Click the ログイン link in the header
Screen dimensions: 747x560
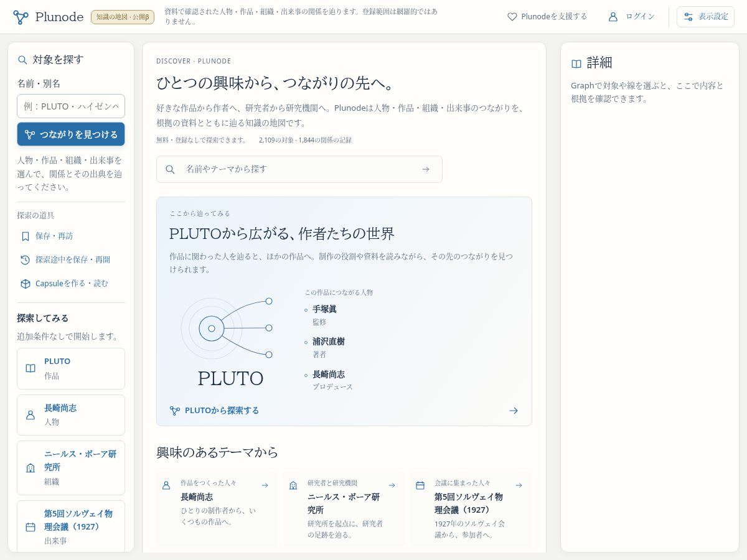click(x=632, y=17)
